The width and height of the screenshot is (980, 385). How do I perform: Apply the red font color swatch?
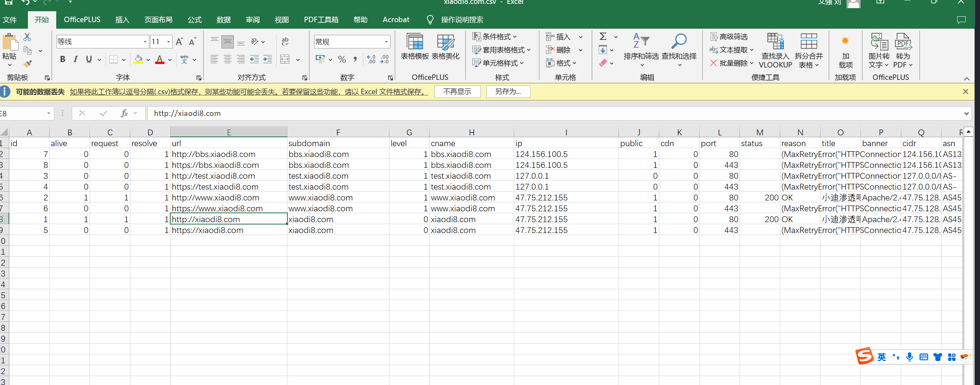point(160,59)
